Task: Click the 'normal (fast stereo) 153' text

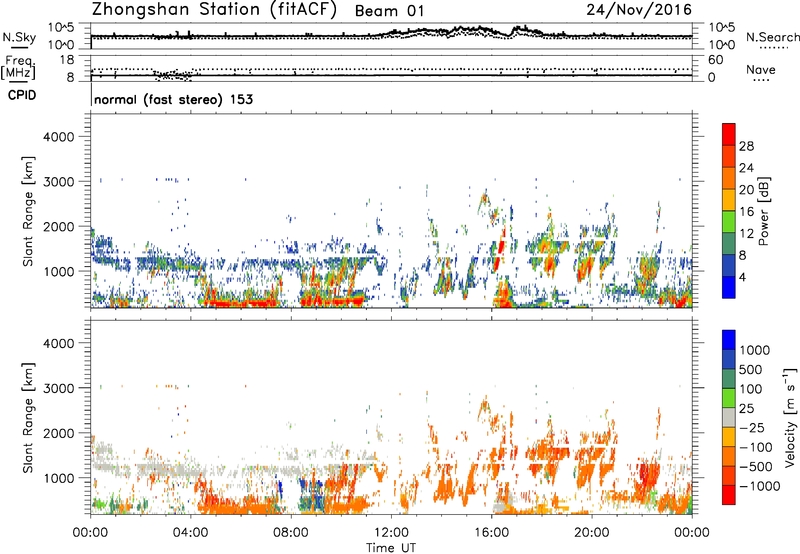Action: click(x=173, y=99)
